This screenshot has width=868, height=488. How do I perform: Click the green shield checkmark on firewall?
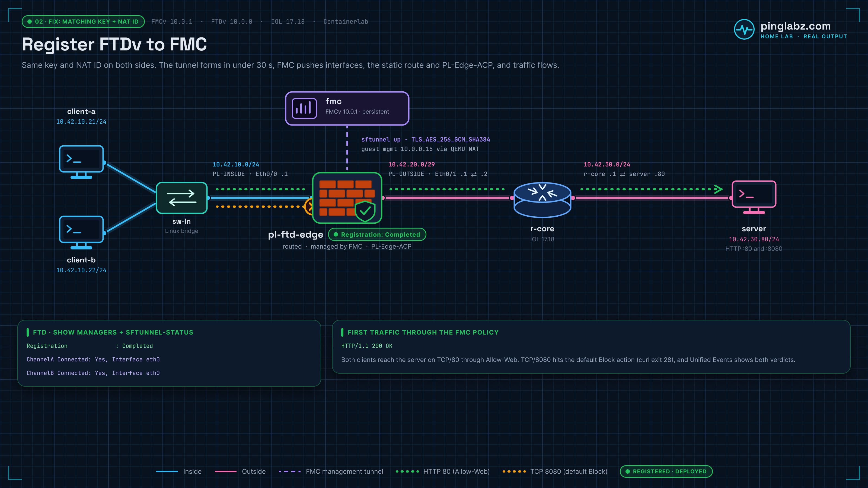pos(365,211)
